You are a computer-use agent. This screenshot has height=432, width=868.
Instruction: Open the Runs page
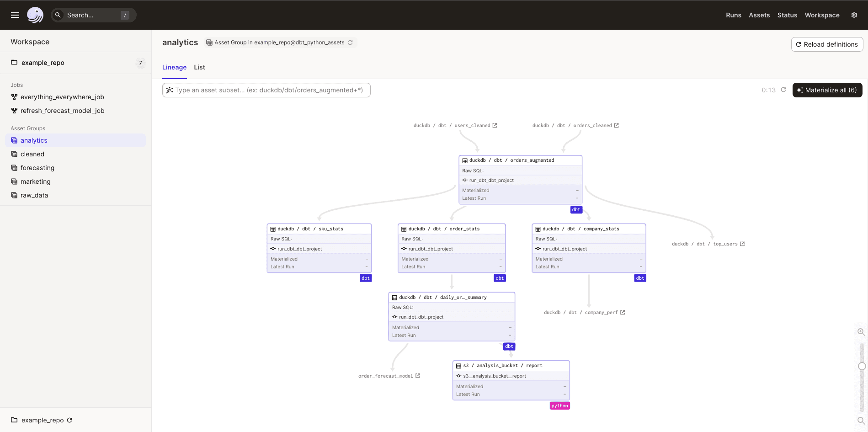coord(733,15)
